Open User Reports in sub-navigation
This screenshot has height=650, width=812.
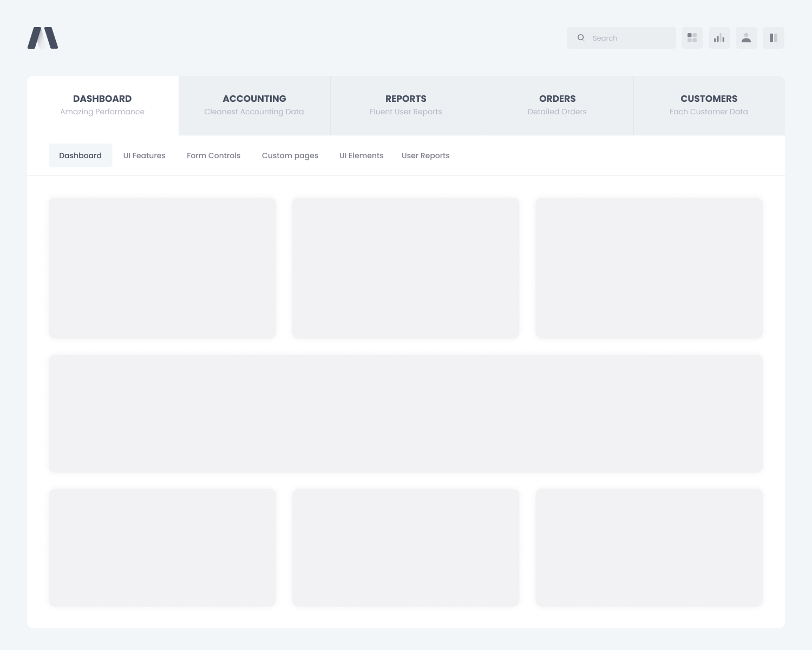pos(425,155)
